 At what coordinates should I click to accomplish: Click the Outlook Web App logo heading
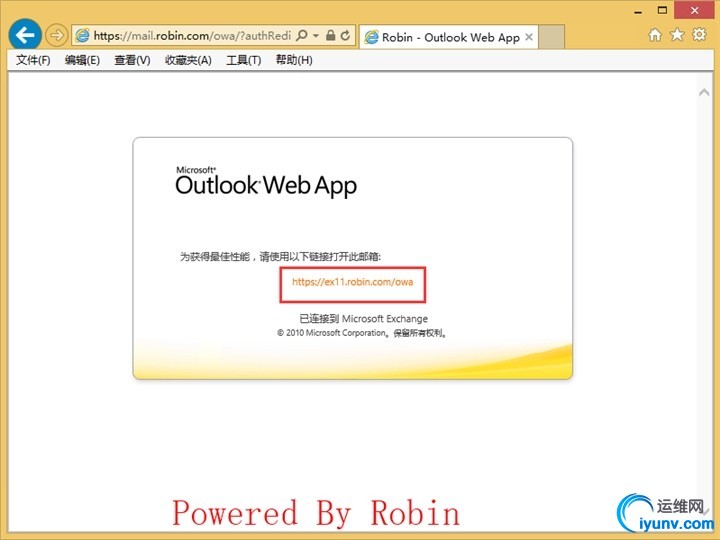click(266, 182)
